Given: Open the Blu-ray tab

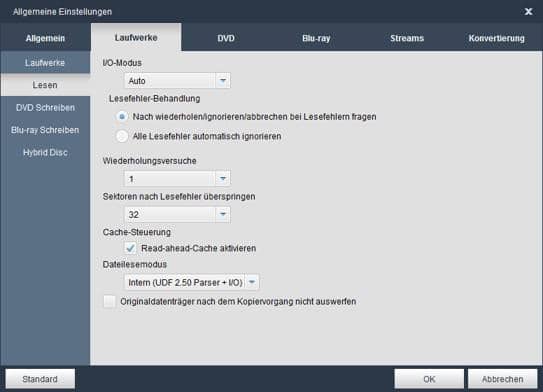Looking at the screenshot, I should coord(316,38).
